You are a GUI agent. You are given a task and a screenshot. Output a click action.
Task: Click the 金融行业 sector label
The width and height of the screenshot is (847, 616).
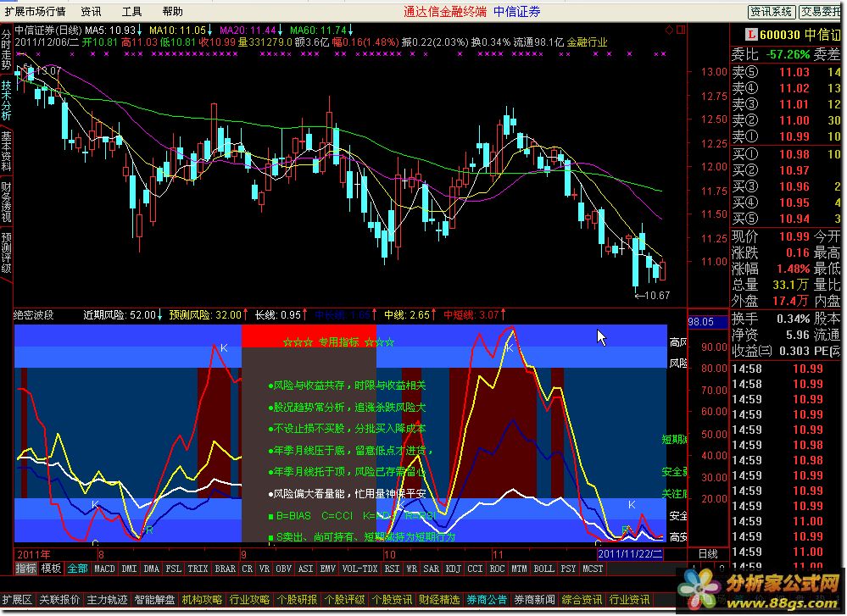(588, 42)
